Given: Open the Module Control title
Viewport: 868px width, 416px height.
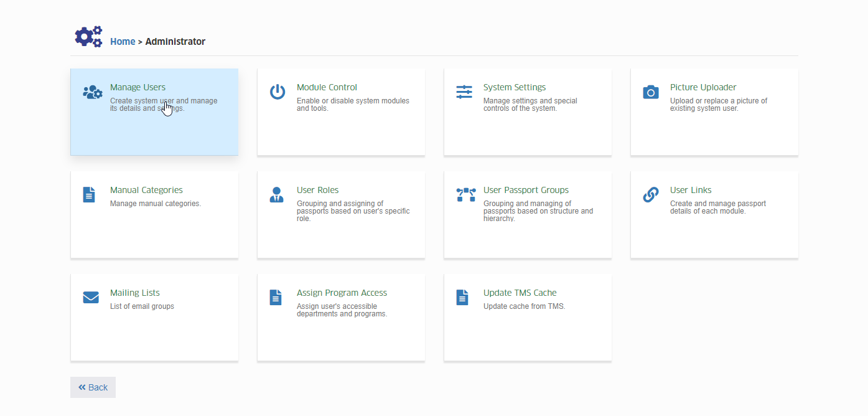Looking at the screenshot, I should pyautogui.click(x=327, y=87).
